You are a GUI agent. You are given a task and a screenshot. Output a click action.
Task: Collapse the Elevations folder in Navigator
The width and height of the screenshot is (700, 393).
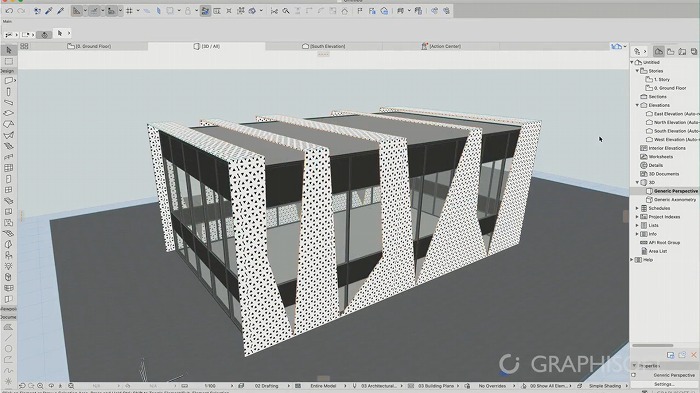(x=637, y=105)
